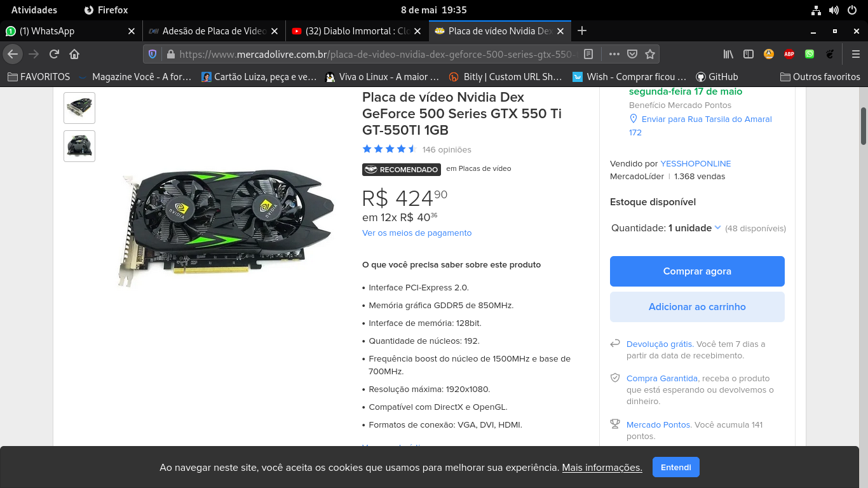Close the WhatsApp tab
The width and height of the screenshot is (868, 488).
[x=132, y=30]
